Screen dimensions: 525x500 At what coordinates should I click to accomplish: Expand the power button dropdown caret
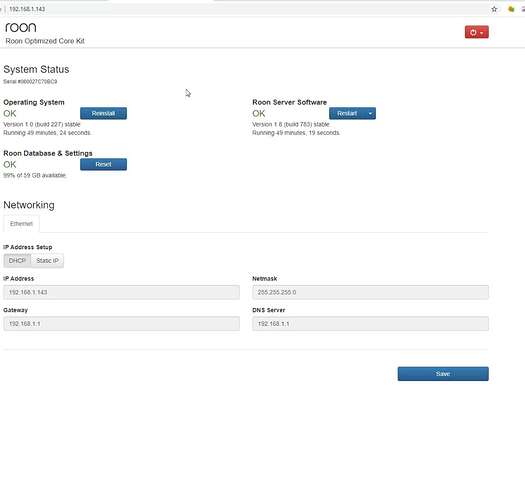point(481,32)
